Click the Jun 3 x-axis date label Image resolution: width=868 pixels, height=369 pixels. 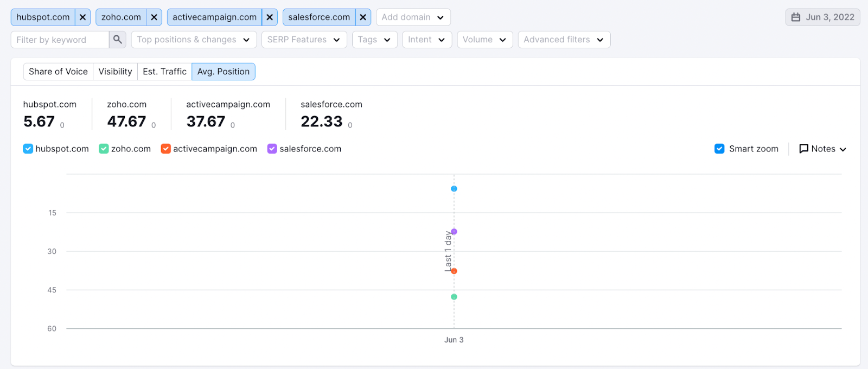454,340
